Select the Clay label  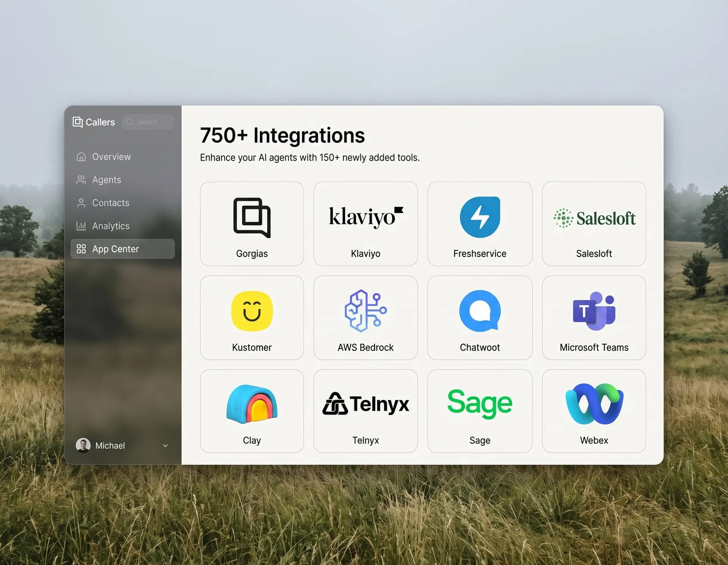click(x=252, y=440)
